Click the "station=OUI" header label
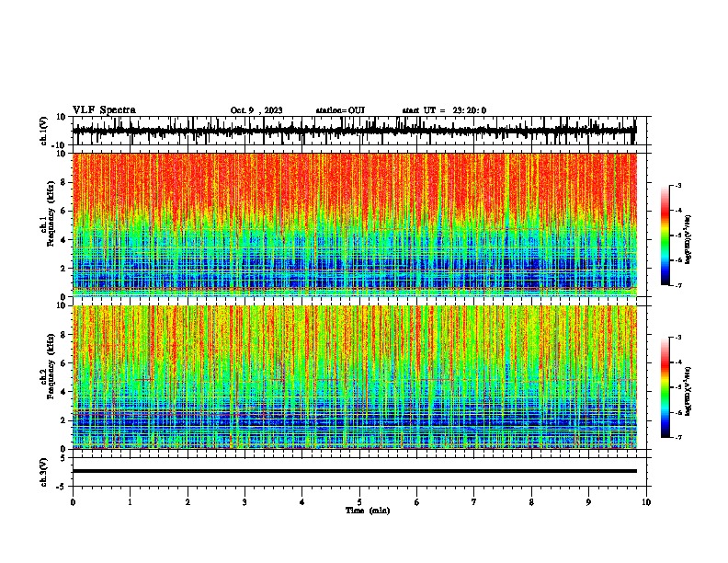Screen dimensions: 728x563 [x=340, y=110]
